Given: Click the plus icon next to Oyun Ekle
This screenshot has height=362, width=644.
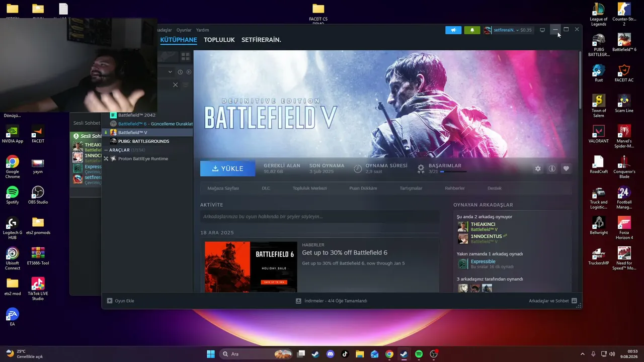Looking at the screenshot, I should click(110, 301).
